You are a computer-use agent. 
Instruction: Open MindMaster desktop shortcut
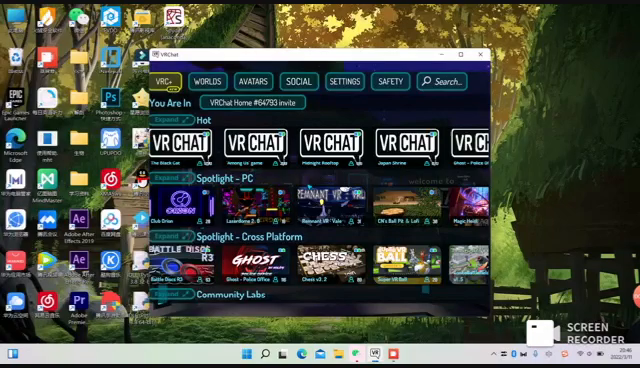(x=47, y=186)
